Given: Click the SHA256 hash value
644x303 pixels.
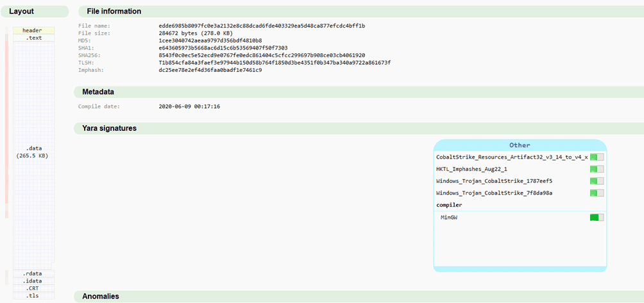Looking at the screenshot, I should tap(262, 55).
